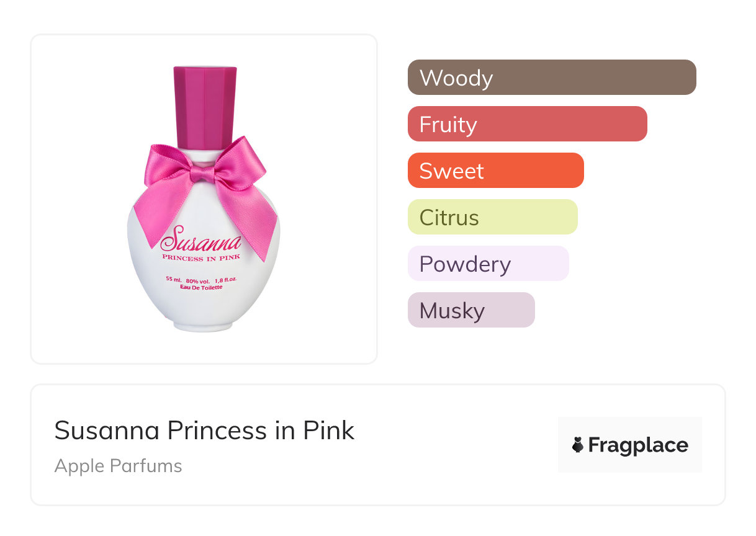This screenshot has height=536, width=756.
Task: Choose the Citrus accord bar
Action: [x=492, y=217]
